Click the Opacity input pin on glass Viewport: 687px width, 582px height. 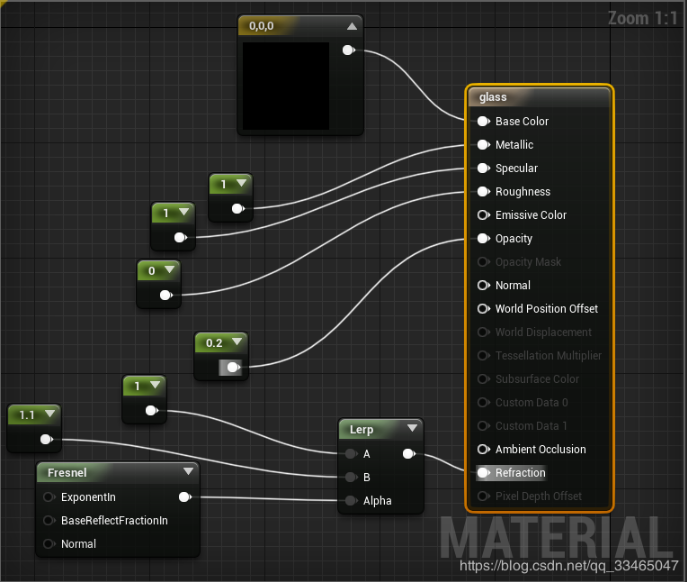[483, 238]
